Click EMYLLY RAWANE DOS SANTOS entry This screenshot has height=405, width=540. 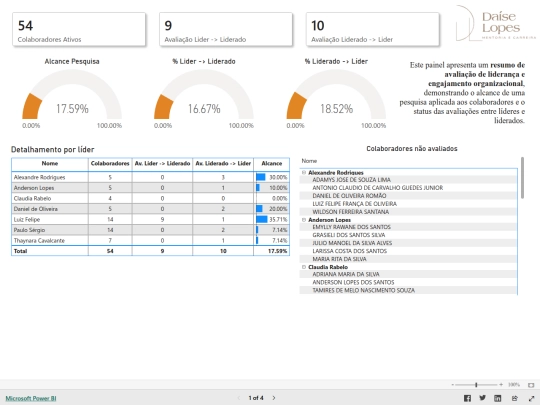tap(351, 227)
